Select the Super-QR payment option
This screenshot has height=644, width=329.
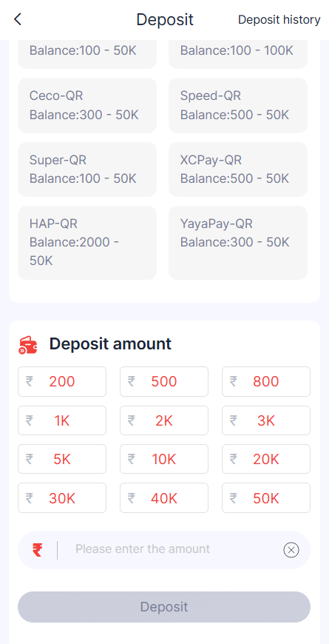[87, 170]
